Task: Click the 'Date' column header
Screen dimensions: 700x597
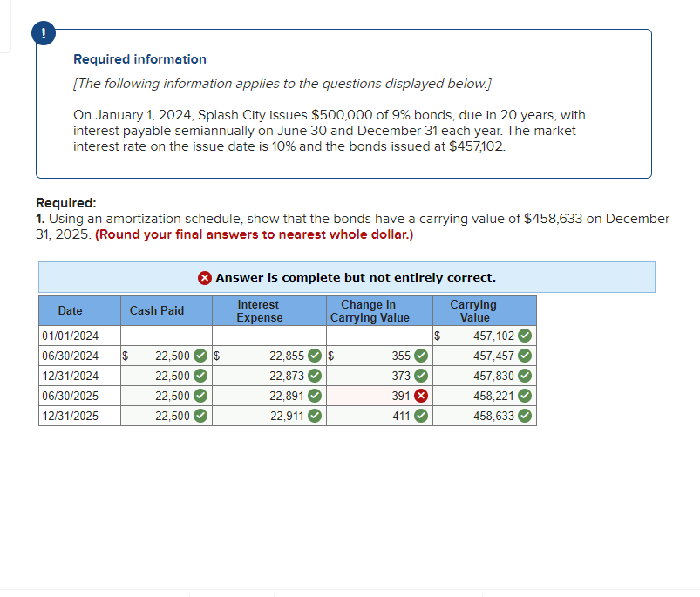Action: coord(79,310)
